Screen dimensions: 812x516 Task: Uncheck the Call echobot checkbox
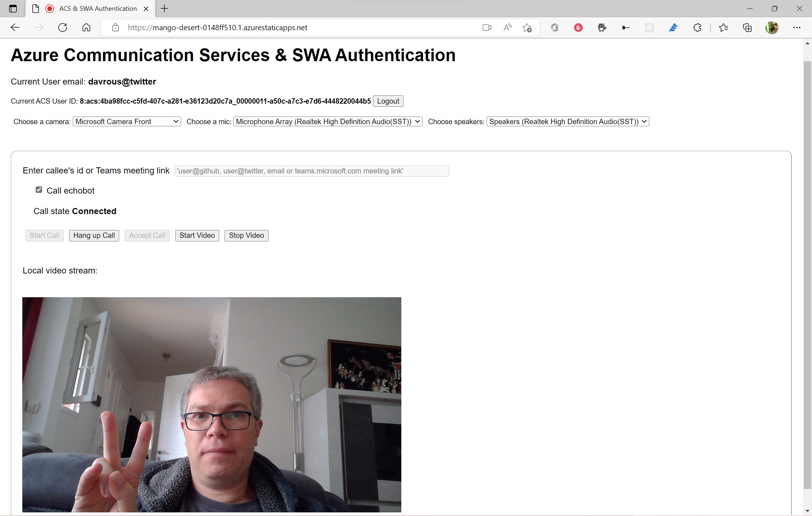pyautogui.click(x=39, y=190)
